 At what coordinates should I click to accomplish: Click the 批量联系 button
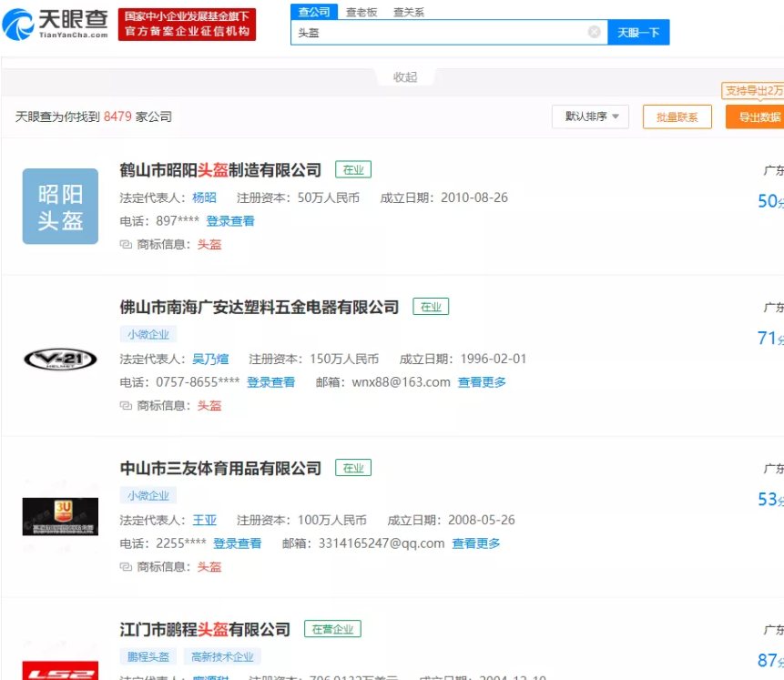point(677,117)
